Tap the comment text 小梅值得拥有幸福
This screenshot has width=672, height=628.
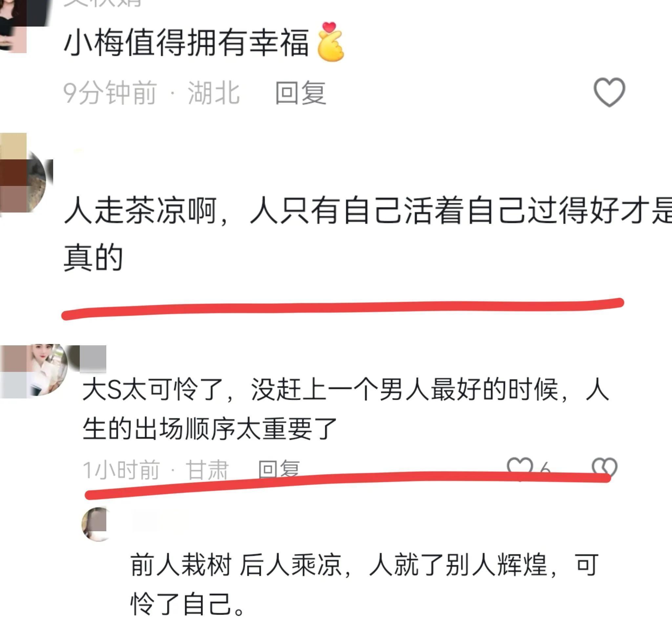(x=186, y=43)
